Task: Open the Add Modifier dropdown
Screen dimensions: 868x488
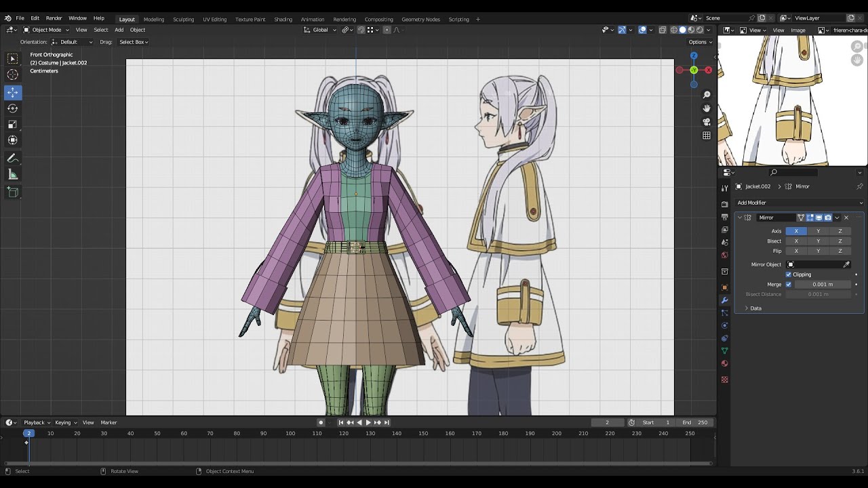Action: [x=800, y=203]
